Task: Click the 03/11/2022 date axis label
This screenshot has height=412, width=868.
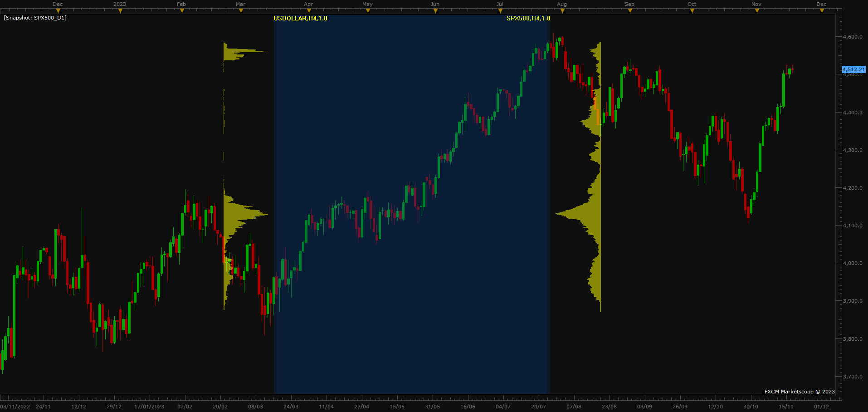Action: tap(15, 407)
